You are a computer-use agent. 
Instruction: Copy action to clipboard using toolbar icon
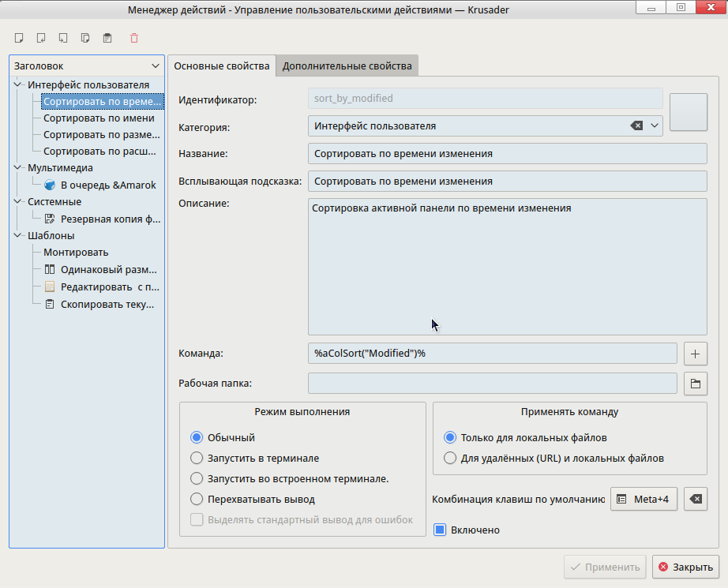[85, 37]
